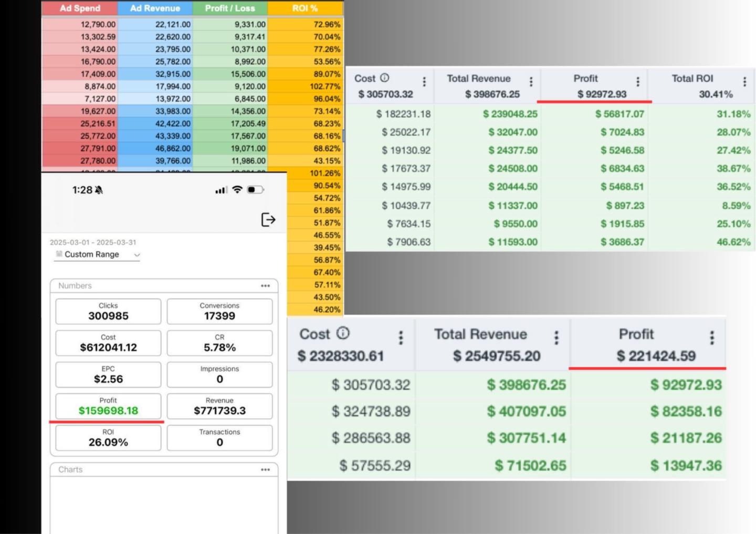This screenshot has height=534, width=756.
Task: Click revenue value $ 32047.00
Action: [513, 132]
